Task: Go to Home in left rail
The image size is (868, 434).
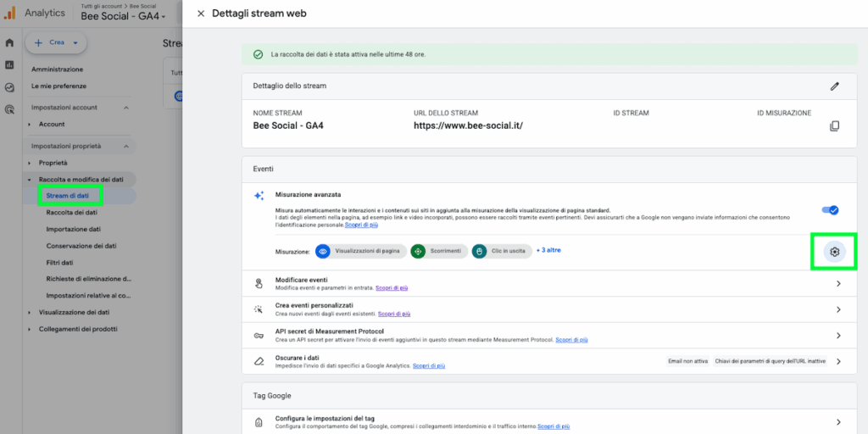Action: tap(9, 42)
